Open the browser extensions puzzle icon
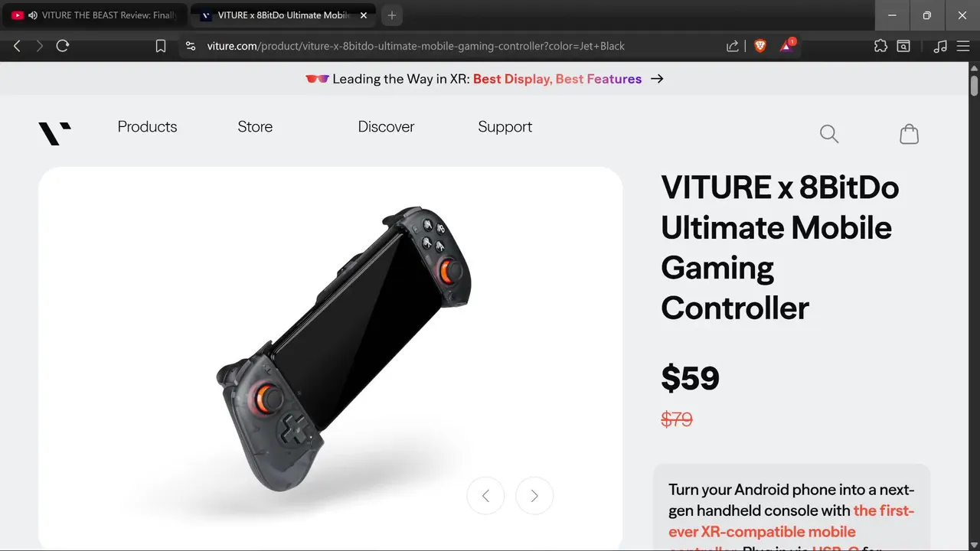Viewport: 980px width, 551px height. [880, 46]
